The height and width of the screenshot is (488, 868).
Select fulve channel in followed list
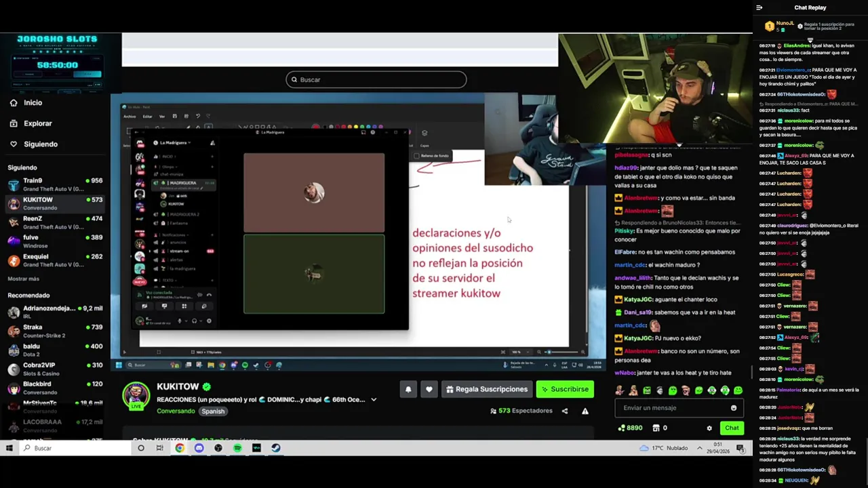click(55, 241)
